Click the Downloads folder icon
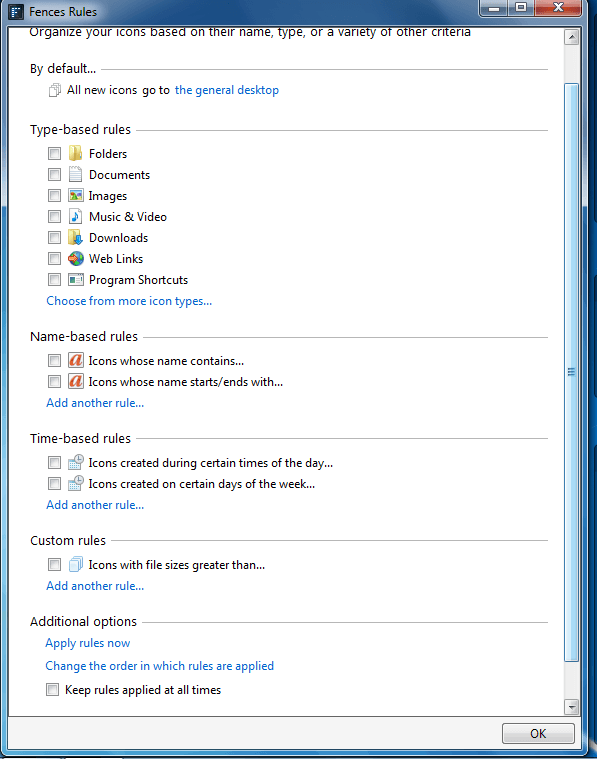This screenshot has height=759, width=597. (75, 238)
